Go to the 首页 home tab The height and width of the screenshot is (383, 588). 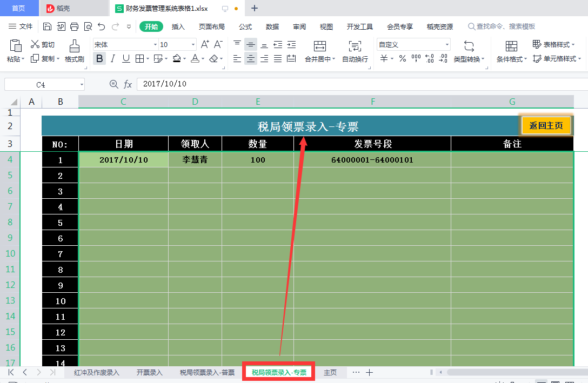point(19,8)
